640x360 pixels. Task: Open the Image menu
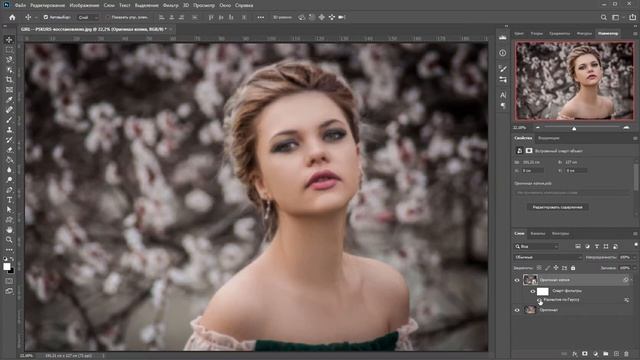[x=84, y=5]
